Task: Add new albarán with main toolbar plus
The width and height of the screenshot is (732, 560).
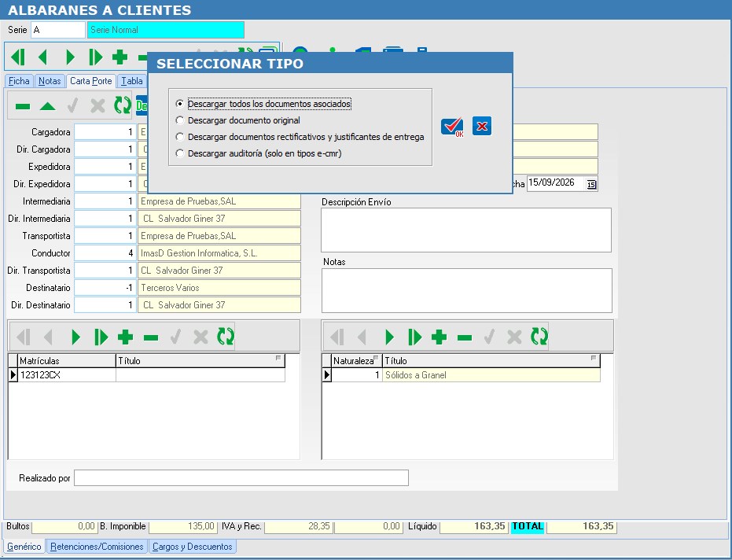Action: click(x=120, y=57)
